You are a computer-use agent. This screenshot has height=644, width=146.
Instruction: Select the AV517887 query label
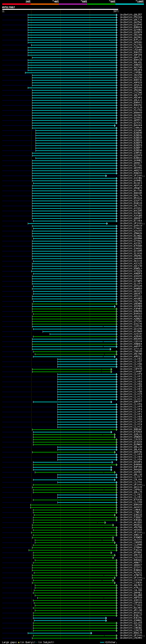point(8,7)
